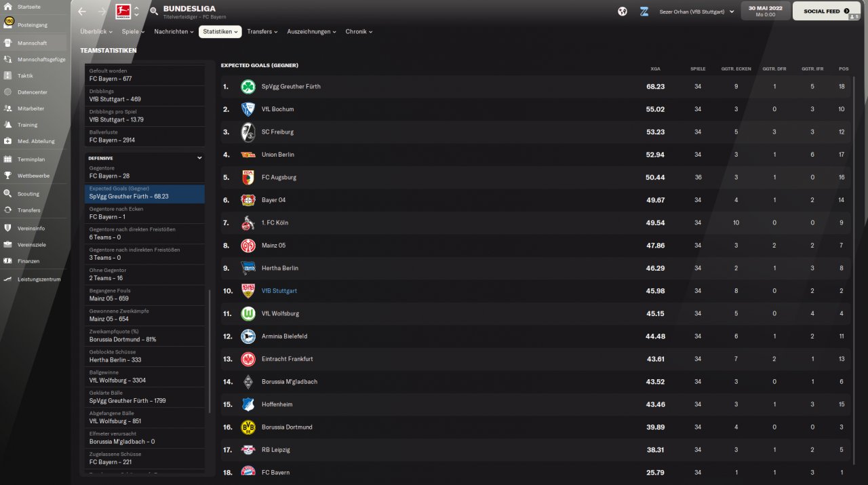This screenshot has height=485, width=868.
Task: Open the world globe icon
Action: pos(623,12)
